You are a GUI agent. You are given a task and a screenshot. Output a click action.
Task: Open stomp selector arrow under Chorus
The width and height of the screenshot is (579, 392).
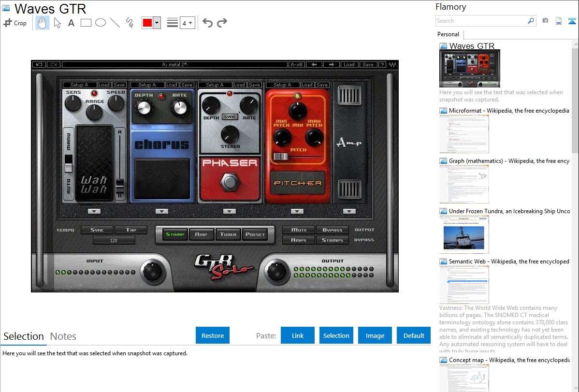coord(162,211)
